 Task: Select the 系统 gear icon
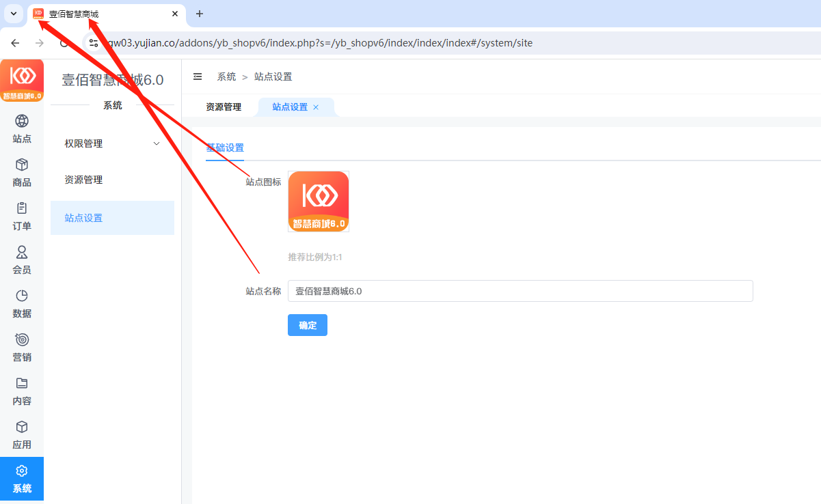click(22, 472)
